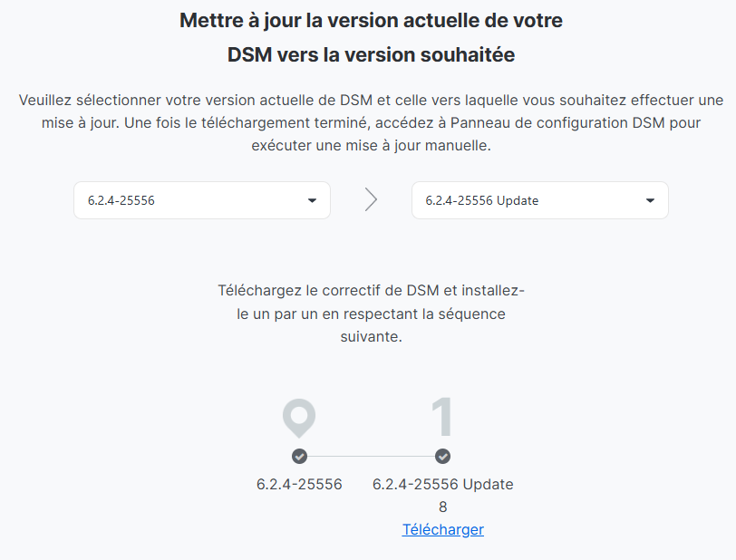The width and height of the screenshot is (736, 560).
Task: Expand the target version dropdown
Action: click(539, 200)
